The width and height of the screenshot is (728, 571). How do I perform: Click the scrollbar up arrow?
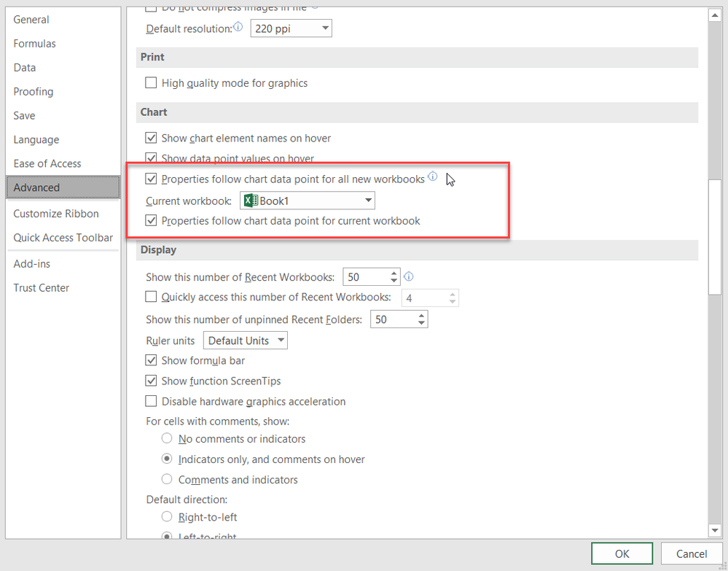[x=715, y=15]
